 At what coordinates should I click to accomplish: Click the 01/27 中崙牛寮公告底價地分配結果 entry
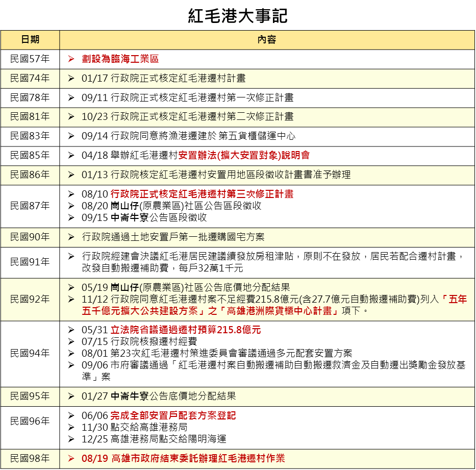(159, 396)
